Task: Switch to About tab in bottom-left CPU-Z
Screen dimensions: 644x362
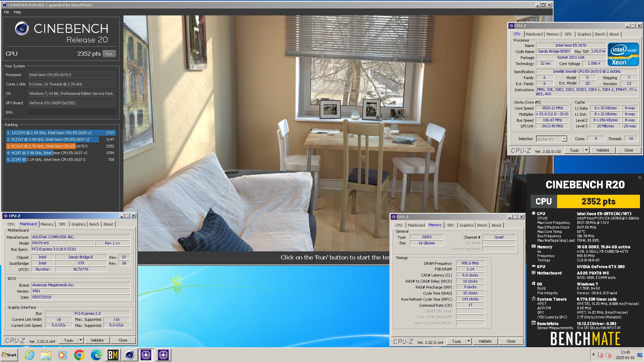Action: (108, 224)
